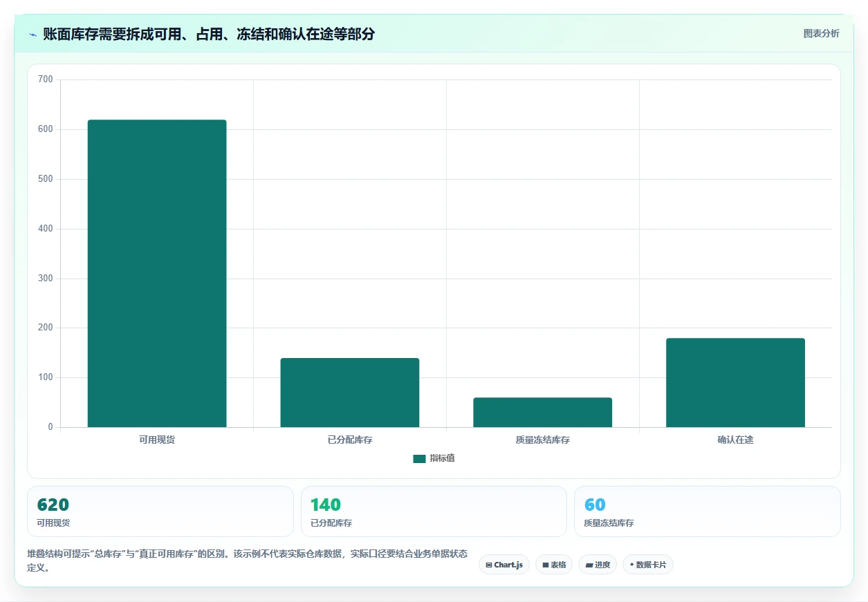Click the 堆叠结构可提示 description paragraph
Screen dimensions: 868x602
tap(247, 561)
